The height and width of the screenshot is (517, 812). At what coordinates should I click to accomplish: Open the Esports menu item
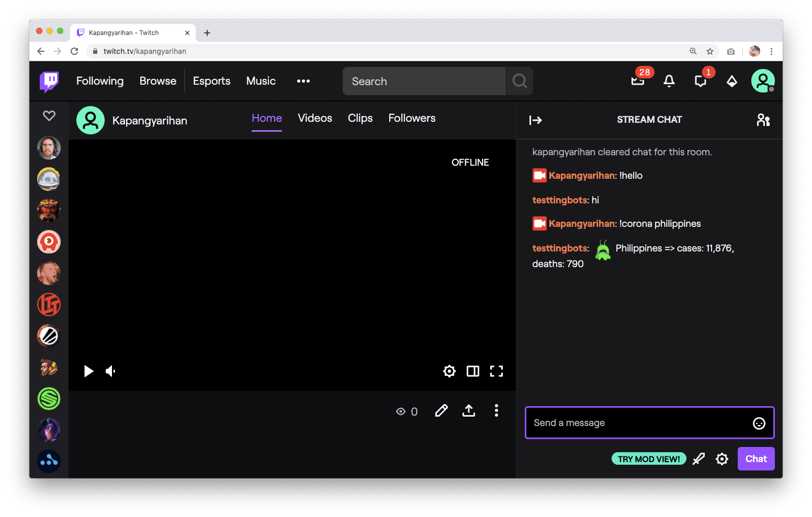(x=211, y=81)
